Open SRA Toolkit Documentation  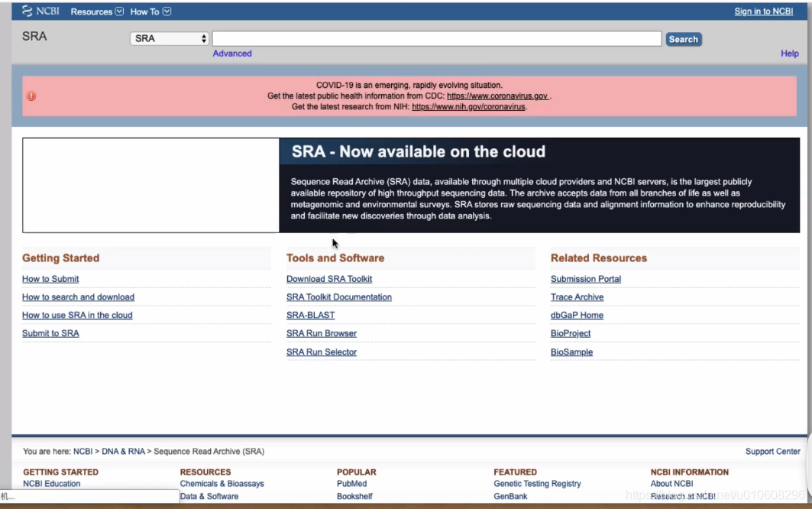(x=338, y=297)
